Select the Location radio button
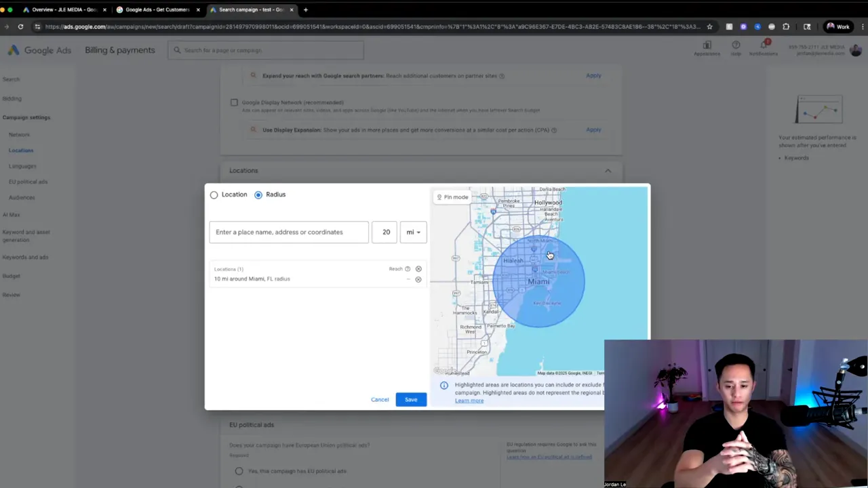 (x=214, y=195)
